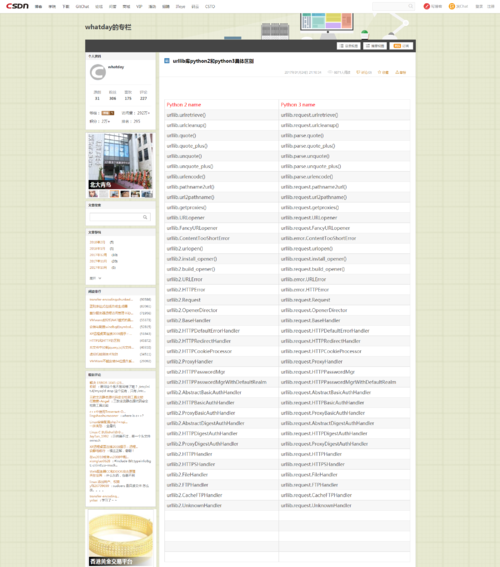Click the star favorite icon under the title

(380, 72)
